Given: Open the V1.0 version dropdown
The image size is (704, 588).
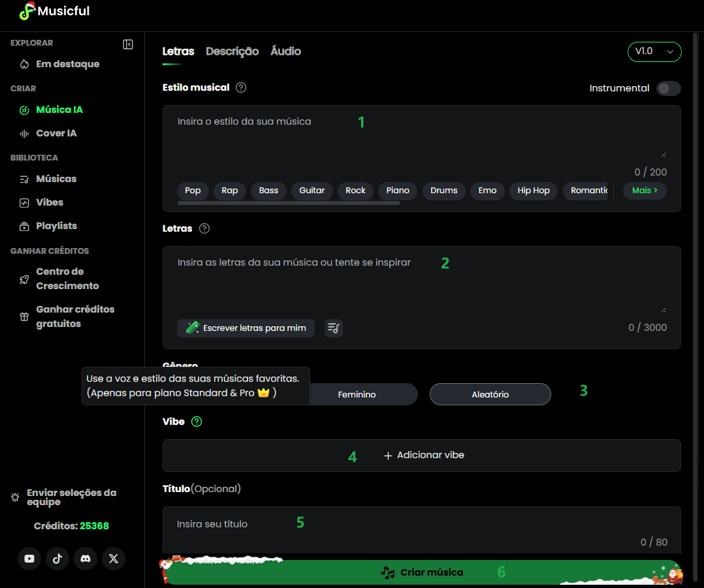Looking at the screenshot, I should [654, 52].
